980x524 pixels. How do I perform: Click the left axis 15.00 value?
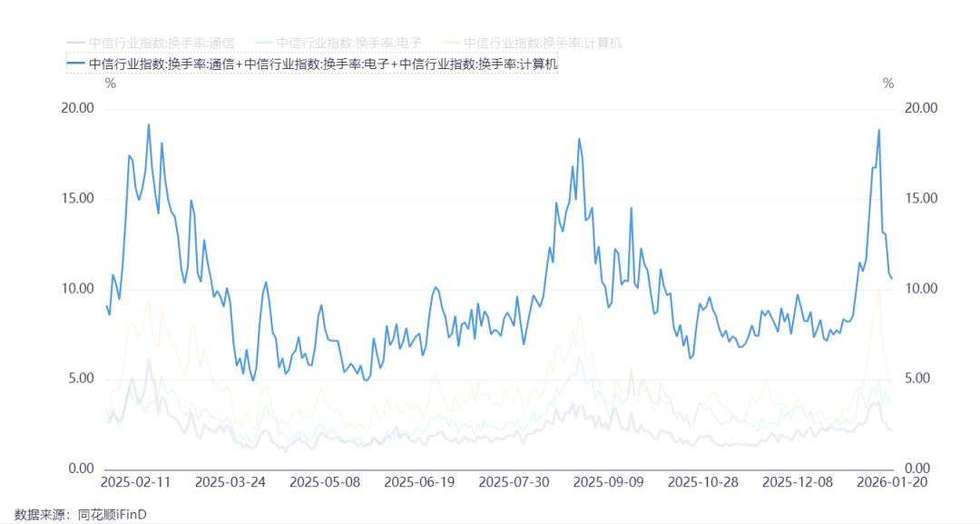77,199
